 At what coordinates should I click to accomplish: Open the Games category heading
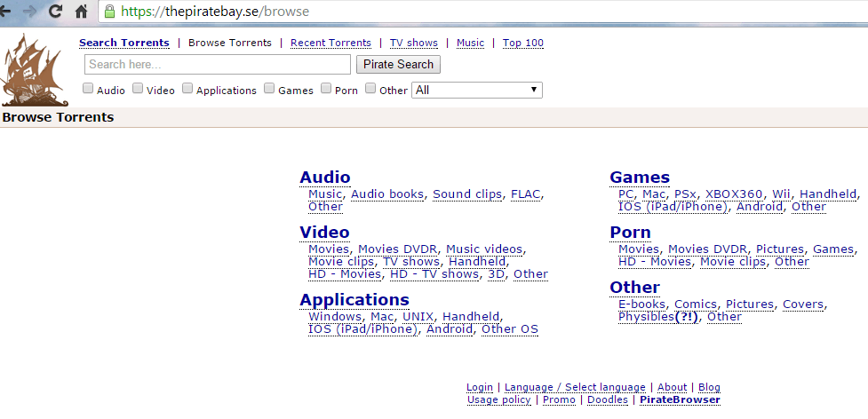[x=640, y=178]
